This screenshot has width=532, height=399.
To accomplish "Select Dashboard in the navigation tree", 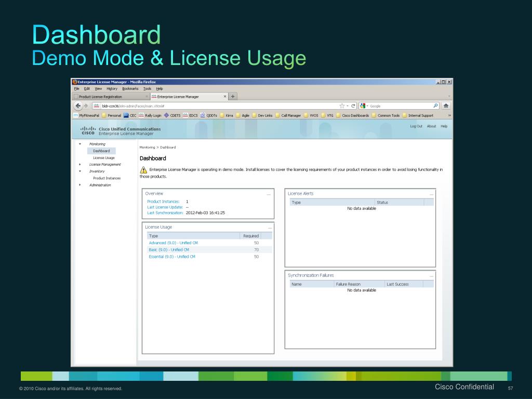I will (101, 151).
